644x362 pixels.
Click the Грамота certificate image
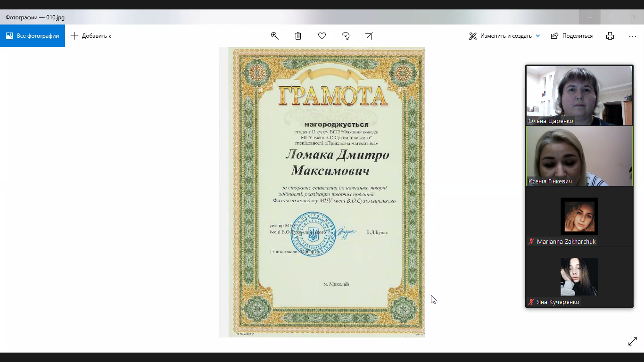(x=322, y=192)
